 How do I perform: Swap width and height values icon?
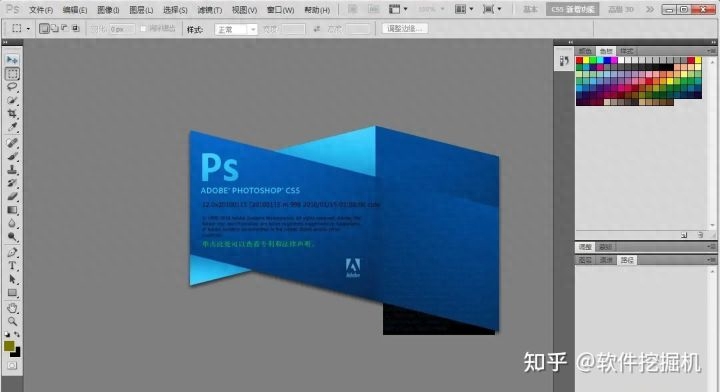(x=316, y=29)
